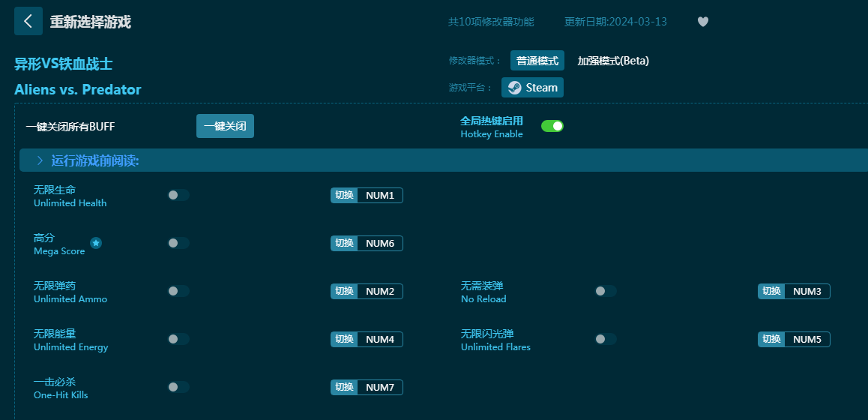The width and height of the screenshot is (868, 420).
Task: Enable the Unlimited Energy toggle
Action: coord(178,339)
